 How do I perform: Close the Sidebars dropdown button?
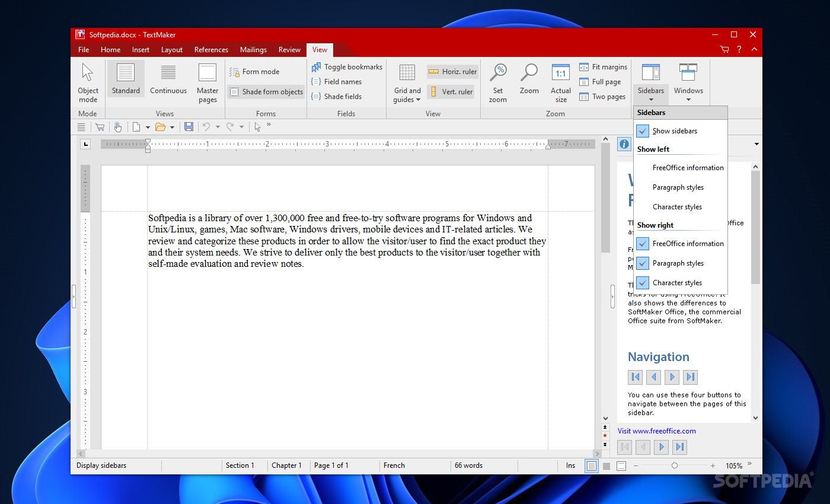pyautogui.click(x=651, y=82)
